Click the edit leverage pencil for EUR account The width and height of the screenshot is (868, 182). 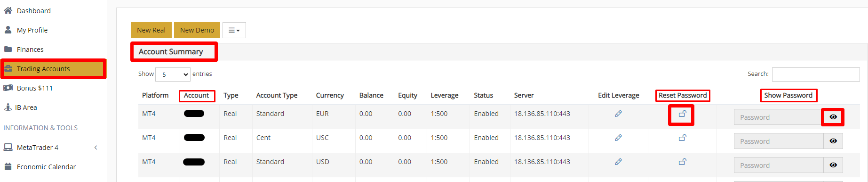618,114
